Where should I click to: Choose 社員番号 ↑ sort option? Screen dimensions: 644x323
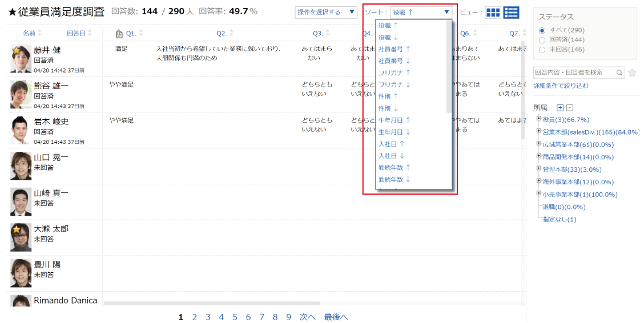click(395, 49)
